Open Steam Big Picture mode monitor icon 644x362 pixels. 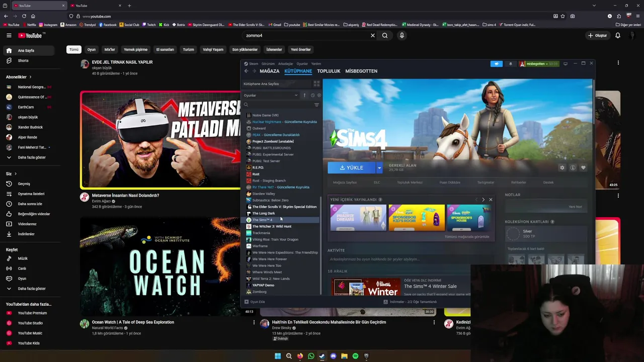[565, 64]
